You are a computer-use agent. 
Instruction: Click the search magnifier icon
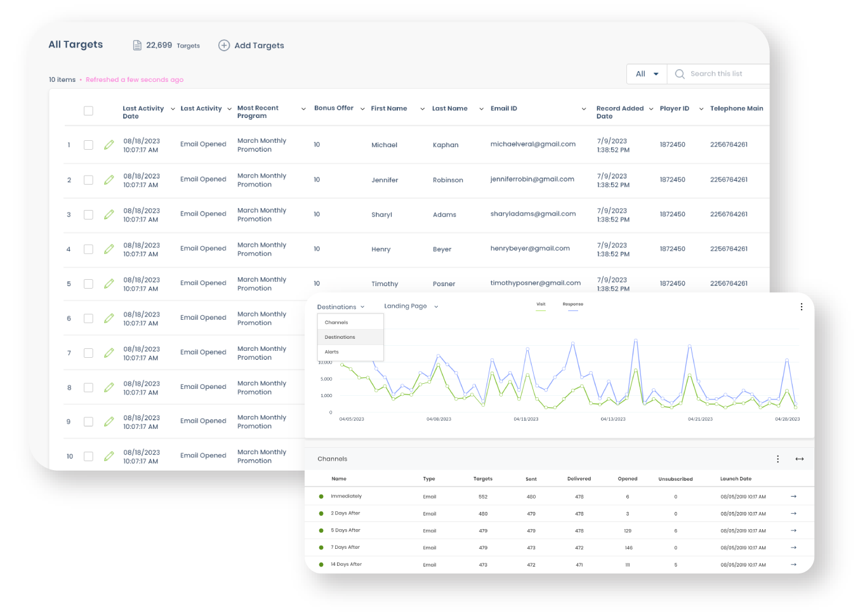pos(680,74)
